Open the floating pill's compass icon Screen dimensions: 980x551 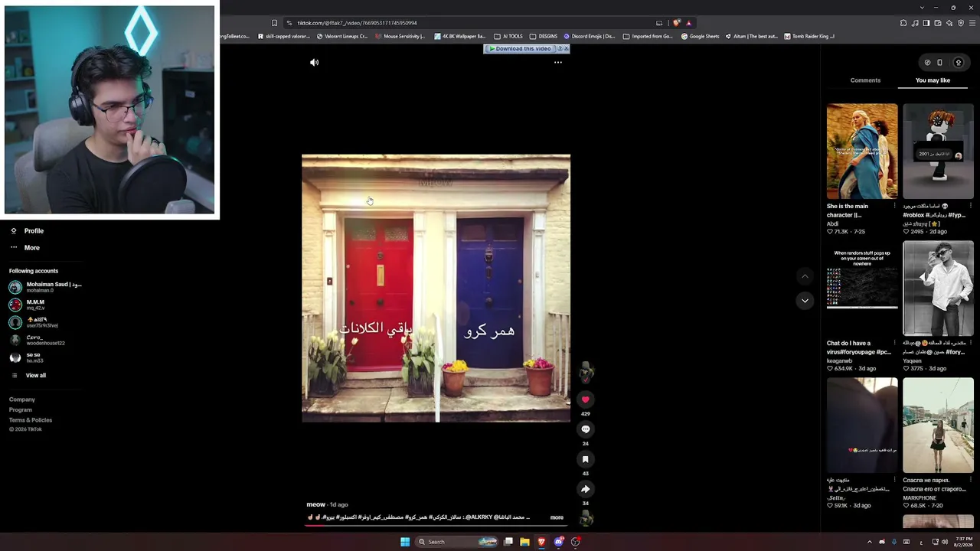pos(927,63)
